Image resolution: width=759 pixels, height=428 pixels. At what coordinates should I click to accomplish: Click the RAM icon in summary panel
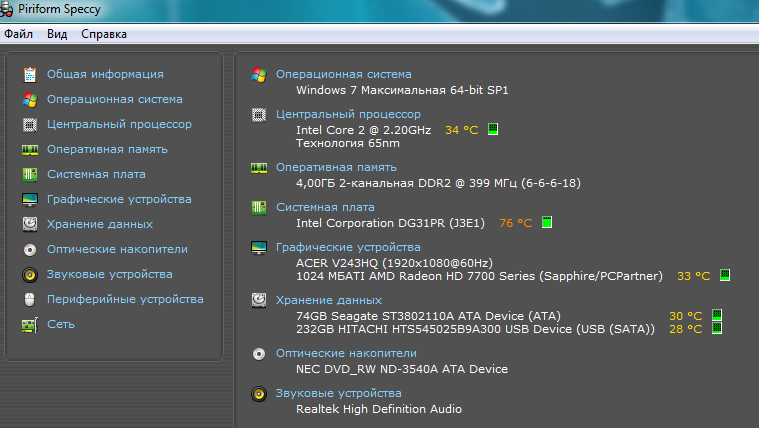tap(259, 168)
